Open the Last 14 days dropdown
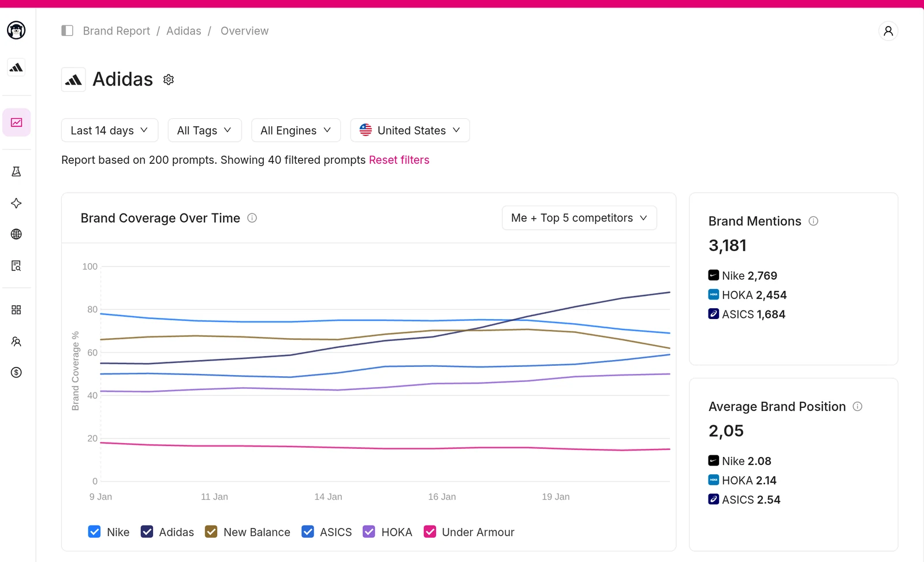The image size is (924, 562). (110, 130)
